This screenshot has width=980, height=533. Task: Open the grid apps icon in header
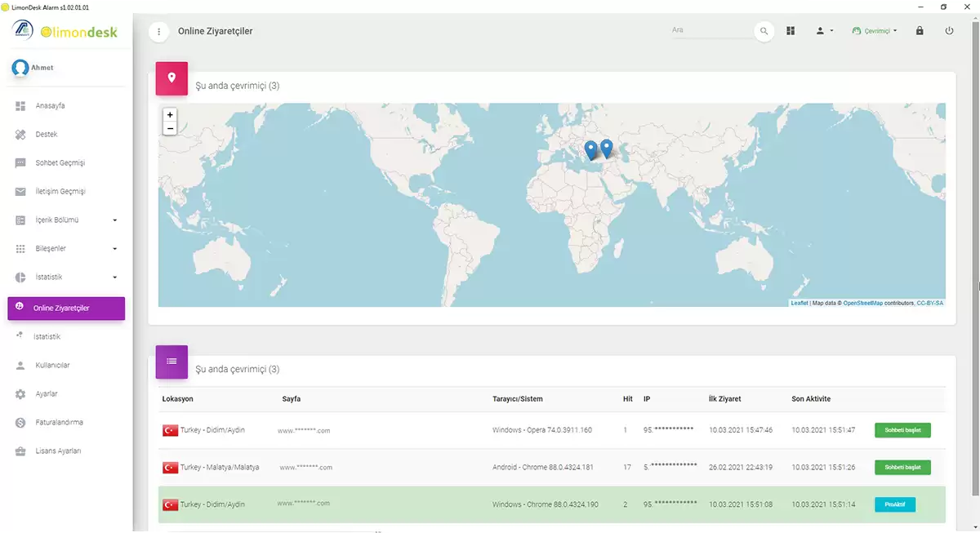pos(791,31)
